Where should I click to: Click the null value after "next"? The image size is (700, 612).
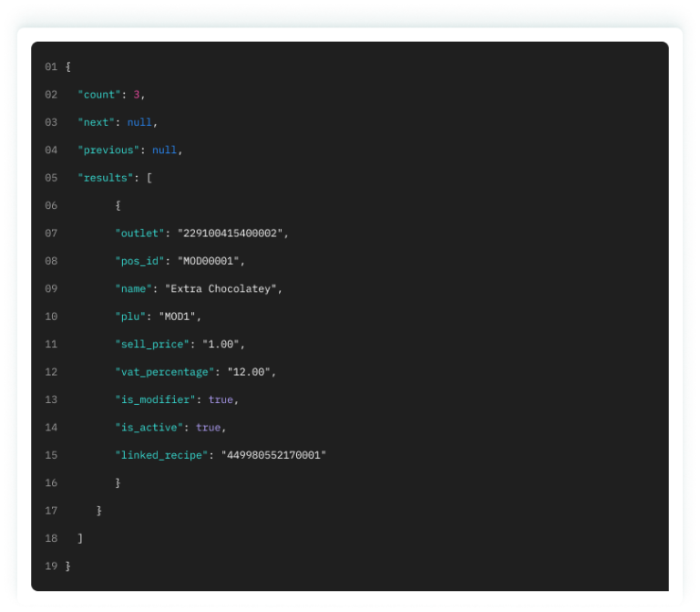139,122
